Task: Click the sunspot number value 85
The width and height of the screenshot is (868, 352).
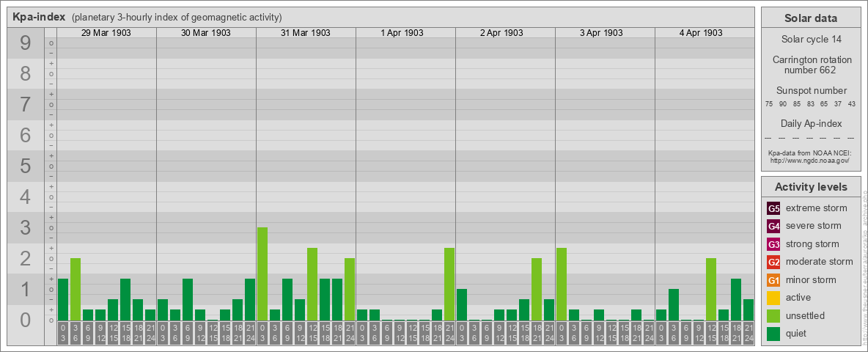Action: tap(797, 104)
